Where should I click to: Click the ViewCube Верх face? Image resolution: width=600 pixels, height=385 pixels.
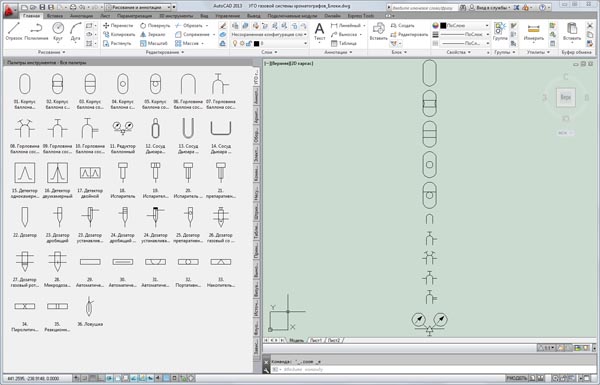(566, 98)
